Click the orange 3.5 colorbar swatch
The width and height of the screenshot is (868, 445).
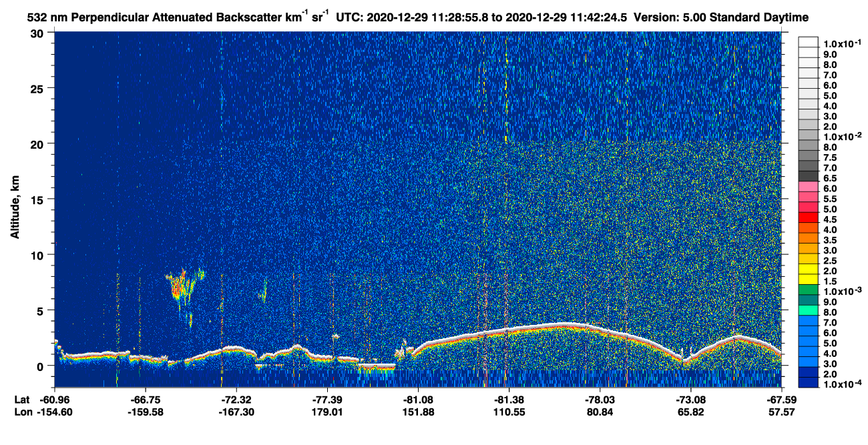click(808, 240)
